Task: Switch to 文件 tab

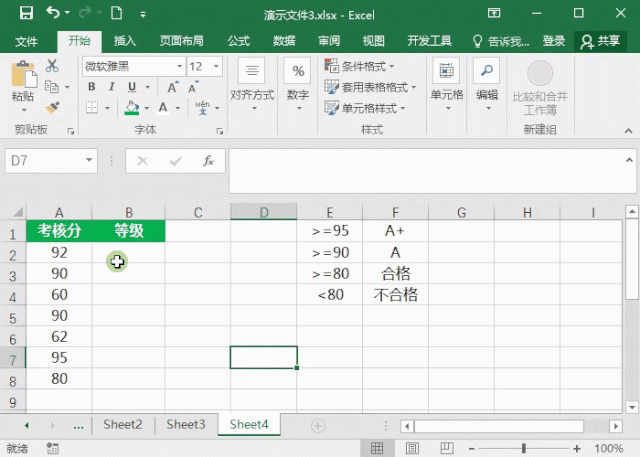Action: [26, 41]
